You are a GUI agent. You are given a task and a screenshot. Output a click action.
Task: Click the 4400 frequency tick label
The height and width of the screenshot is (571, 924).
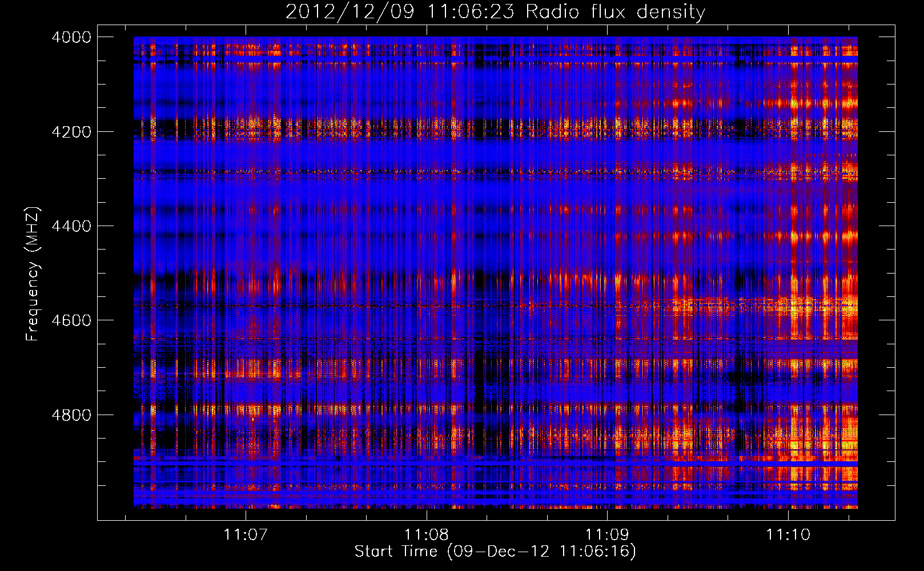coord(71,226)
